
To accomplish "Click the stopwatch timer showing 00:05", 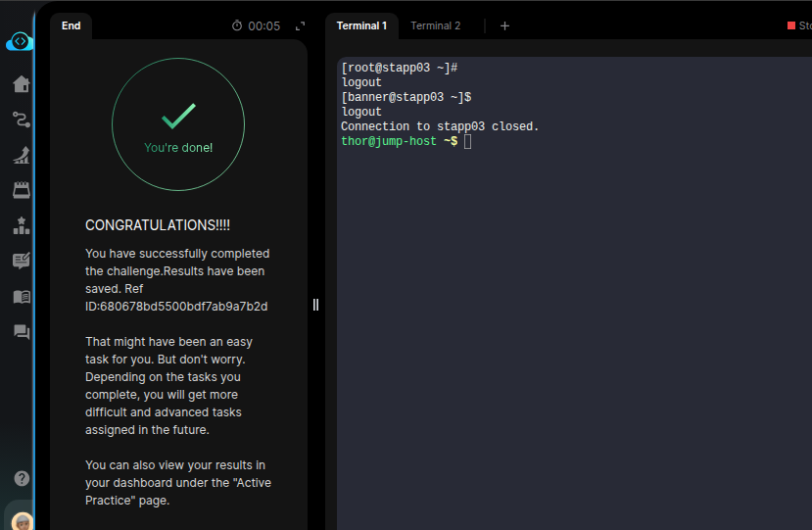I will pyautogui.click(x=256, y=26).
